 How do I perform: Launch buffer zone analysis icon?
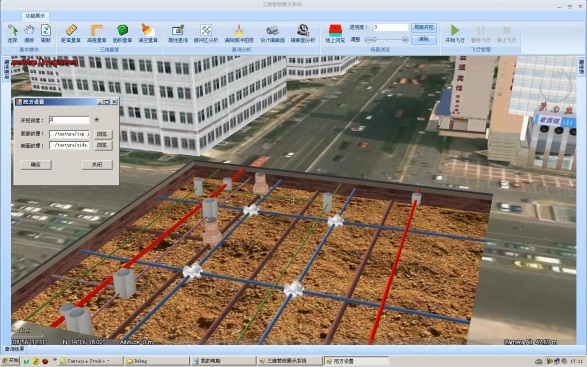[x=206, y=33]
